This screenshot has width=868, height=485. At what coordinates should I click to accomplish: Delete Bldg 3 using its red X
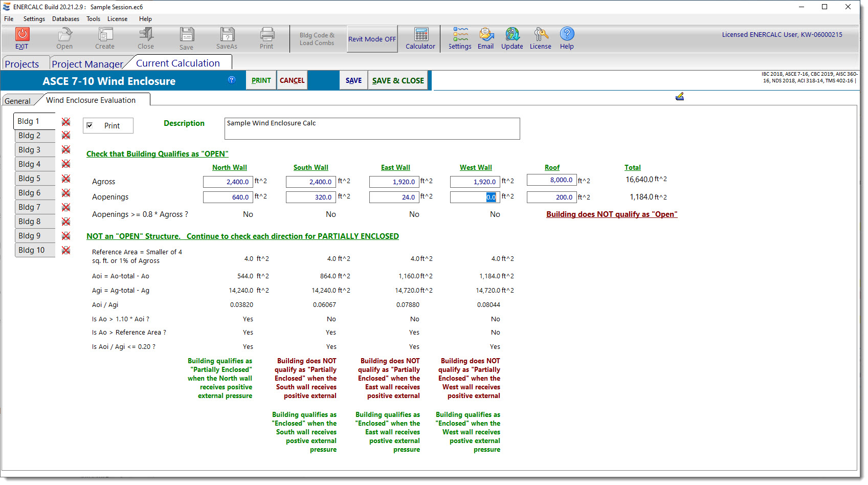66,150
